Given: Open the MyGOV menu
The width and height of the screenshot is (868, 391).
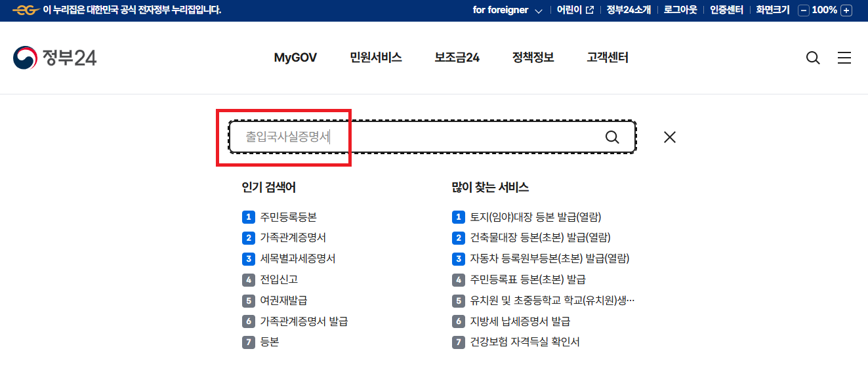Looking at the screenshot, I should (x=295, y=58).
